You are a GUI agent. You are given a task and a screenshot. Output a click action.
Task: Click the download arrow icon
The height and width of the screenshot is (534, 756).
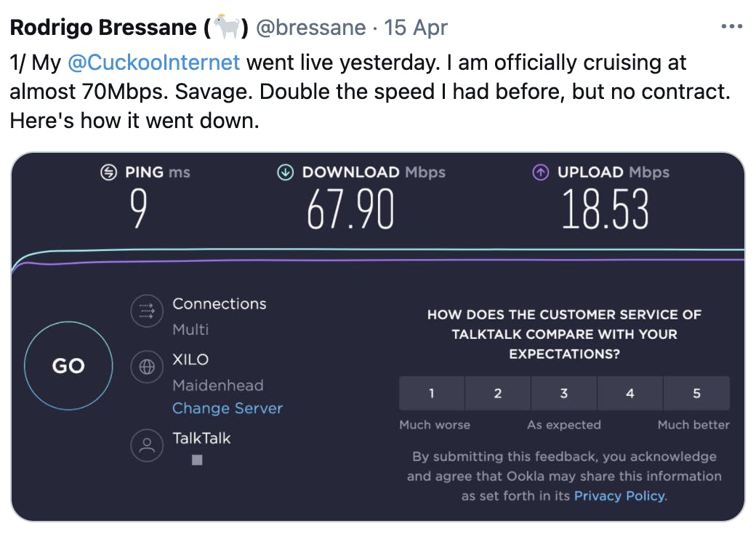coord(286,172)
